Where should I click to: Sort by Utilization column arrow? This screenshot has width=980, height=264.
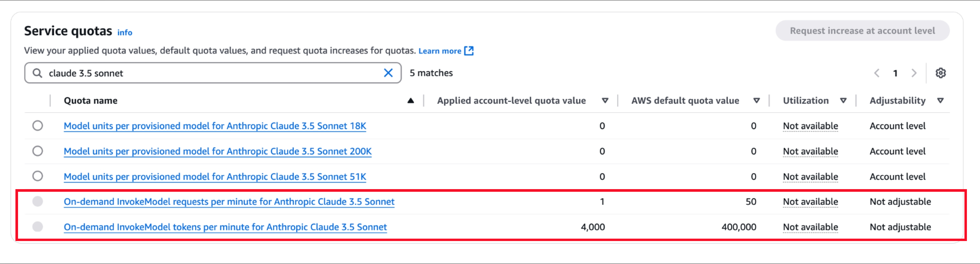coord(843,100)
